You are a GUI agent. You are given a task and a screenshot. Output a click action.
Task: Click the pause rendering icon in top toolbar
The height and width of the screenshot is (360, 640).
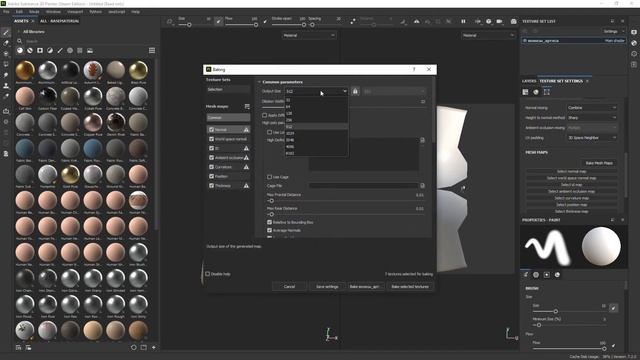(x=463, y=21)
